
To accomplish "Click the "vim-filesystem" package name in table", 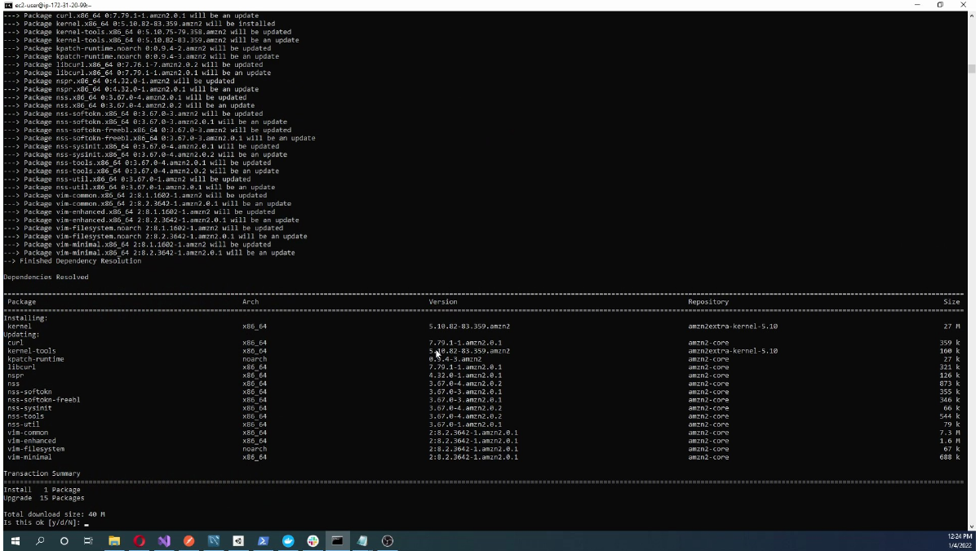I will [36, 448].
